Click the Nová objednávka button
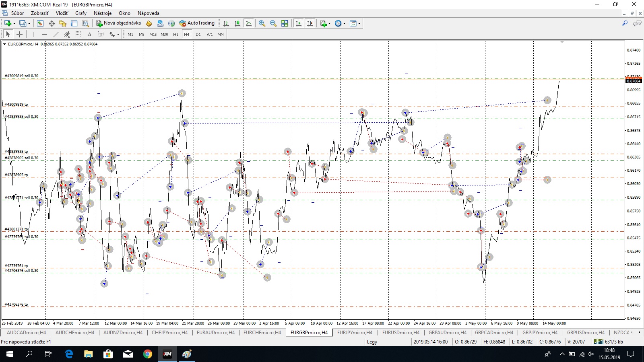The width and height of the screenshot is (644, 362). 118,23
